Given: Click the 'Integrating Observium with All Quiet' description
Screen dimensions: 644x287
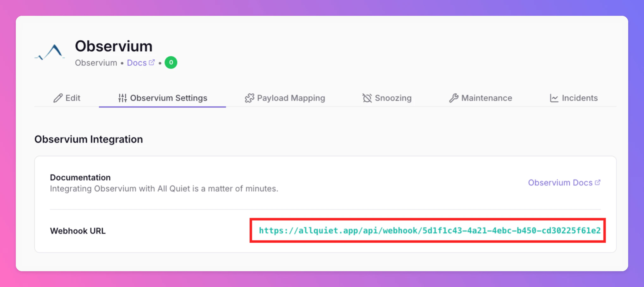Looking at the screenshot, I should click(164, 189).
